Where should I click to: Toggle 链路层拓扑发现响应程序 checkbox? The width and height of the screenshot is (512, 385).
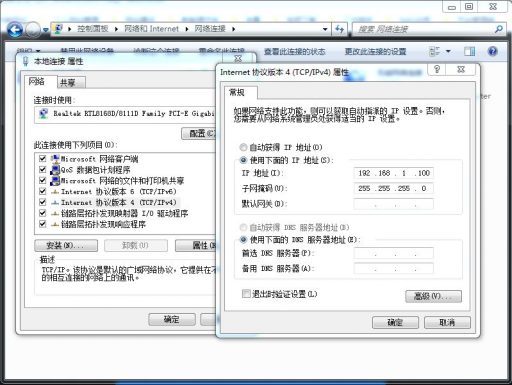click(x=42, y=224)
